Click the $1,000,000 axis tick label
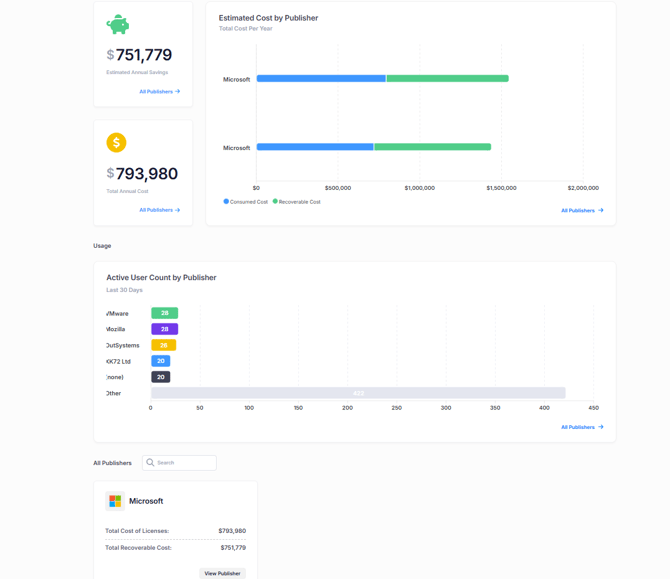Viewport: 670px width, 579px height. tap(420, 188)
